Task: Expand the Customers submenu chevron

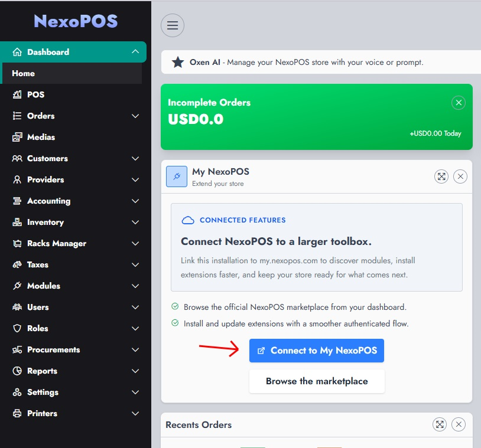Action: pos(135,158)
